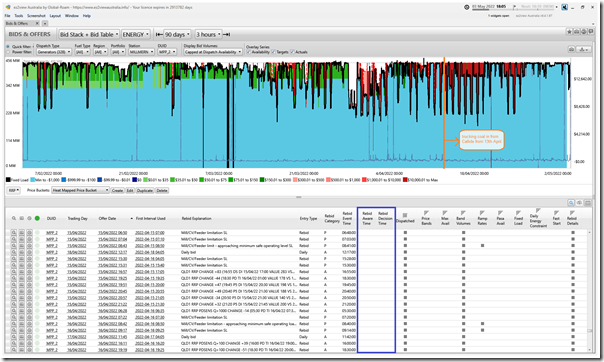604x362 pixels.
Task: Click the $10,000.01 to Max dark red swatch
Action: point(405,179)
